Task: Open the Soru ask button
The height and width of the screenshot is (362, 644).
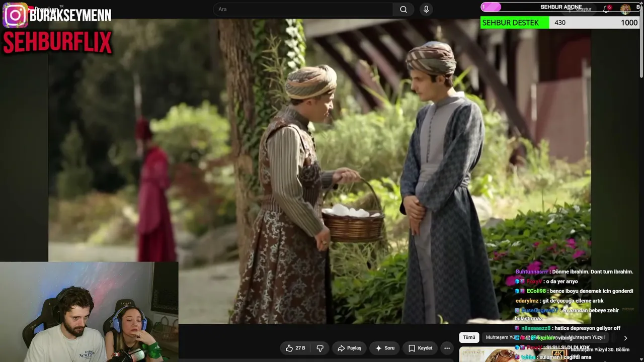Action: (385, 348)
